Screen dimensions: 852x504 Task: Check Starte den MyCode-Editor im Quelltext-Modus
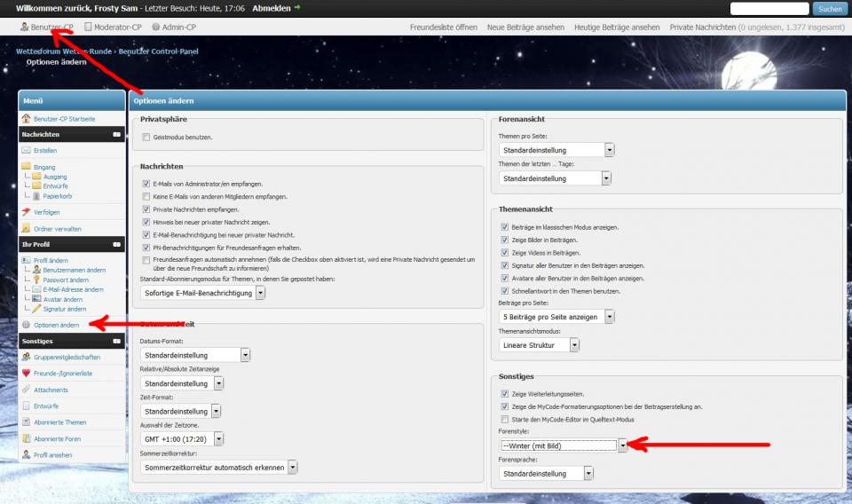[505, 419]
